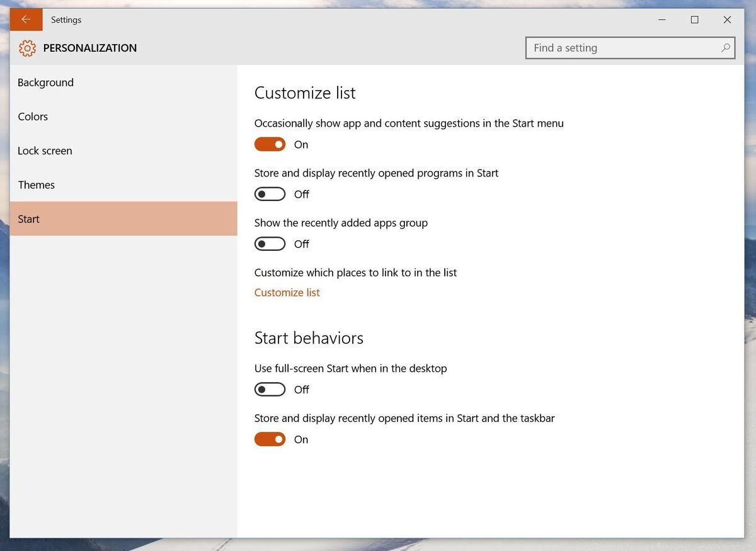Click the magnifier icon in the search box
Image resolution: width=756 pixels, height=551 pixels.
[726, 48]
